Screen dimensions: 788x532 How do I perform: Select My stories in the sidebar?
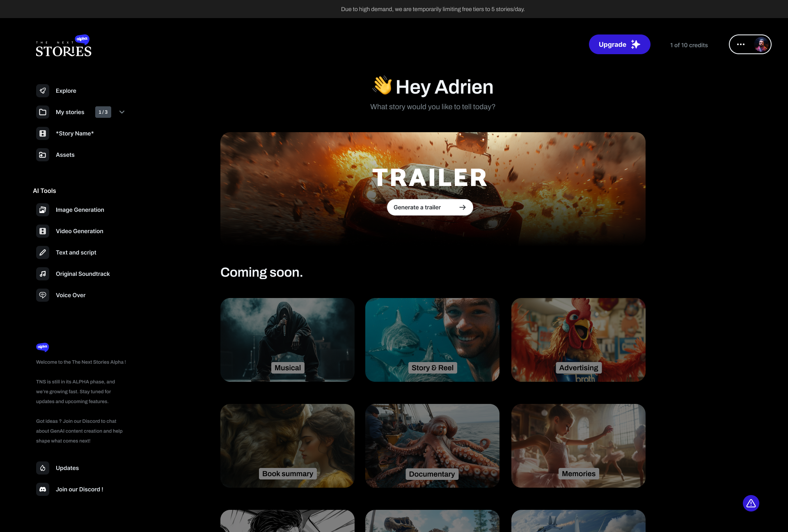click(x=70, y=112)
